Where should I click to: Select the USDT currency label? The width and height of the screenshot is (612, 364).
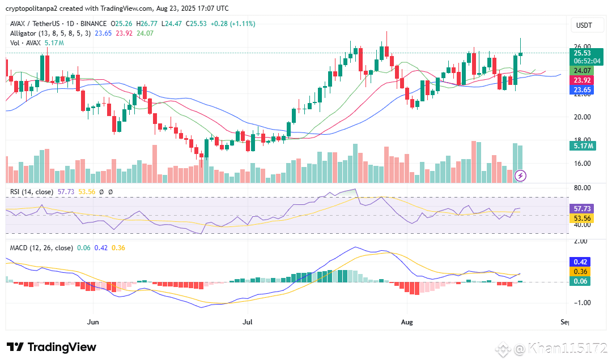(x=584, y=25)
